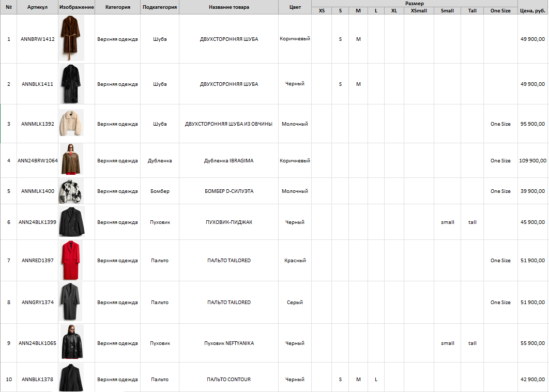Screen dimensions: 549x392
Task: Click the Красный color cell
Action: (x=295, y=260)
